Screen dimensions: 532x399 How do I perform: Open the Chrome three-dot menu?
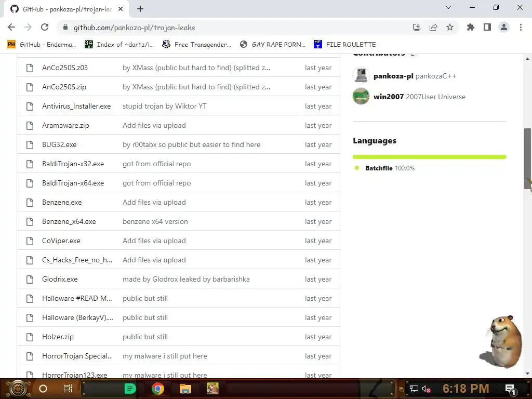click(521, 27)
